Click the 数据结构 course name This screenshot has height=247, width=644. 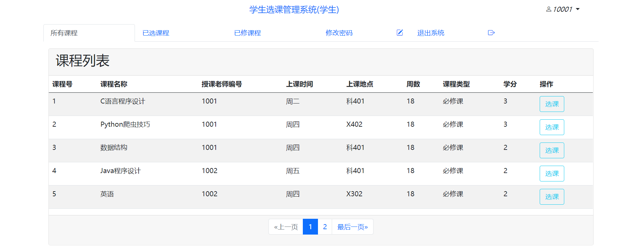[114, 148]
